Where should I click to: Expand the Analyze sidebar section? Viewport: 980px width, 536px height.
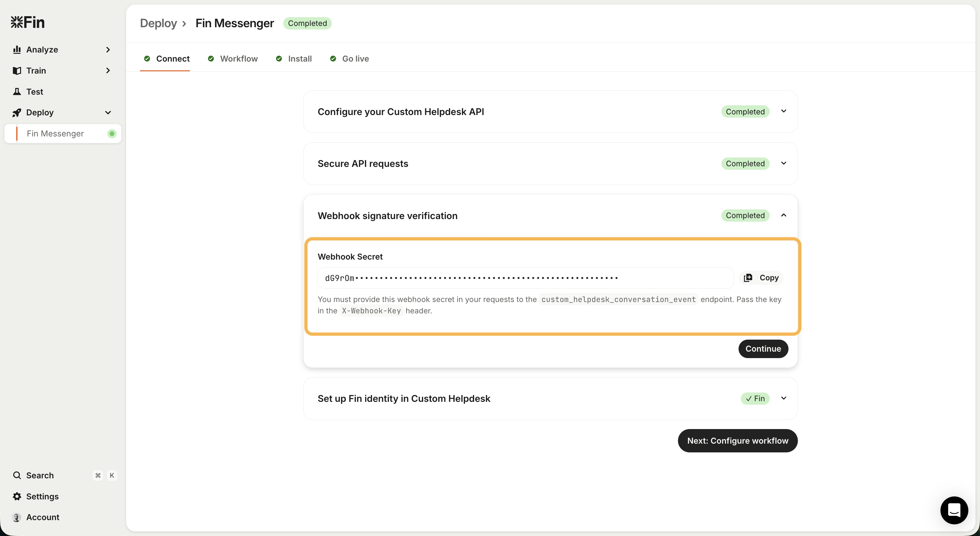(x=108, y=50)
